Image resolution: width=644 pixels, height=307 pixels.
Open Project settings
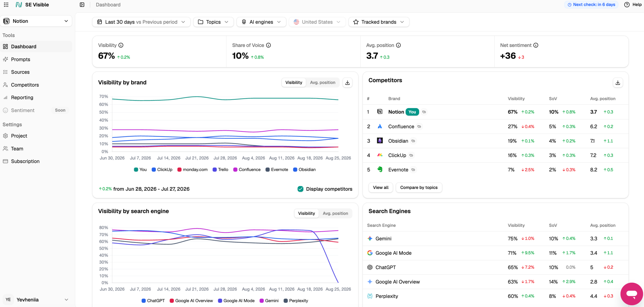tap(36, 136)
